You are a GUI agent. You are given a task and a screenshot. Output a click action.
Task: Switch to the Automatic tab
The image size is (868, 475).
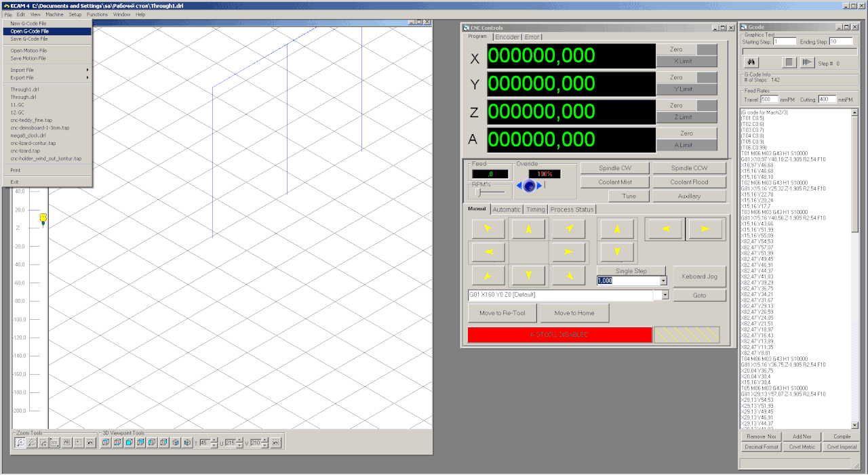point(507,209)
